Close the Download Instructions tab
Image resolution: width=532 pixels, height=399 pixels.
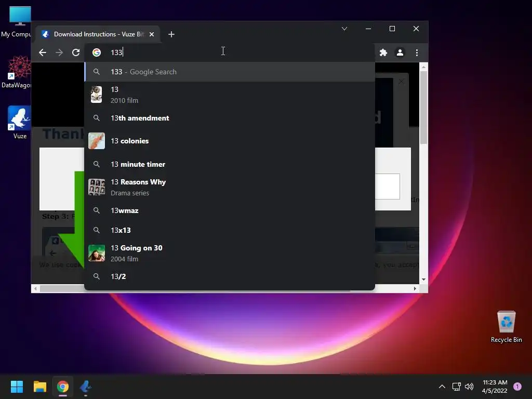point(152,34)
